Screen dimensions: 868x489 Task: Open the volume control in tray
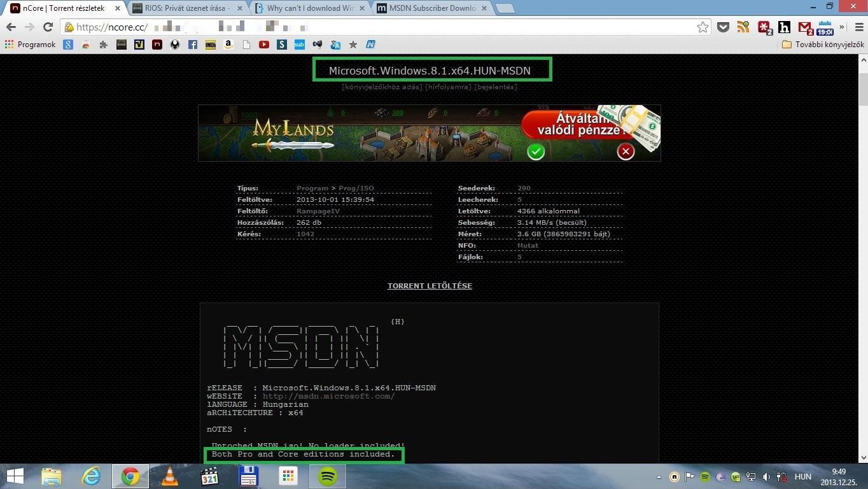pyautogui.click(x=766, y=477)
